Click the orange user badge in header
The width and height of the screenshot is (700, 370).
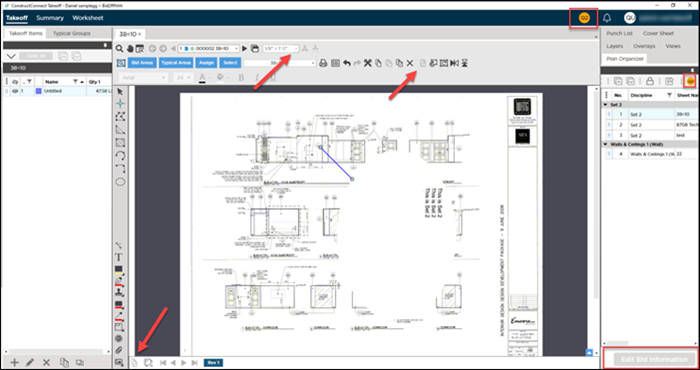584,18
